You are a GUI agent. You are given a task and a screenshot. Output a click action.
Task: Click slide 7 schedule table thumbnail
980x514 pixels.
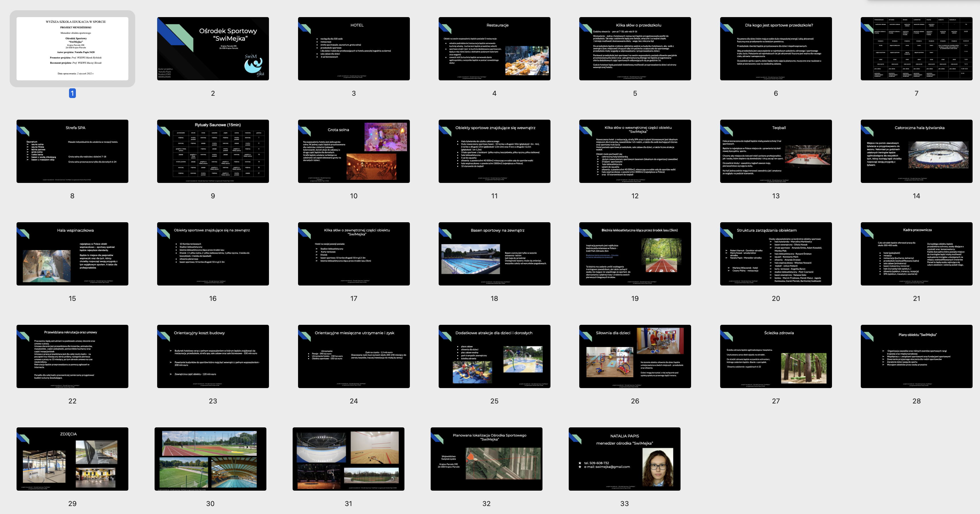point(916,48)
